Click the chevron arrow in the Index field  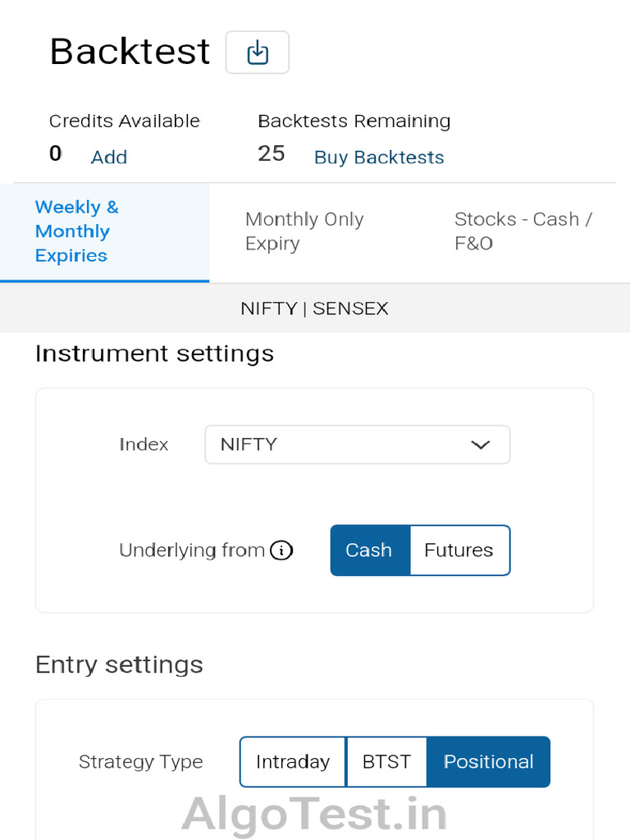(x=480, y=445)
